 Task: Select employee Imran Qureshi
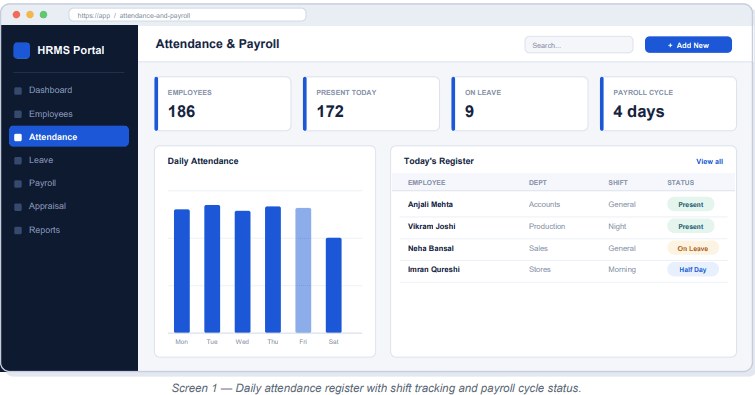pyautogui.click(x=433, y=269)
